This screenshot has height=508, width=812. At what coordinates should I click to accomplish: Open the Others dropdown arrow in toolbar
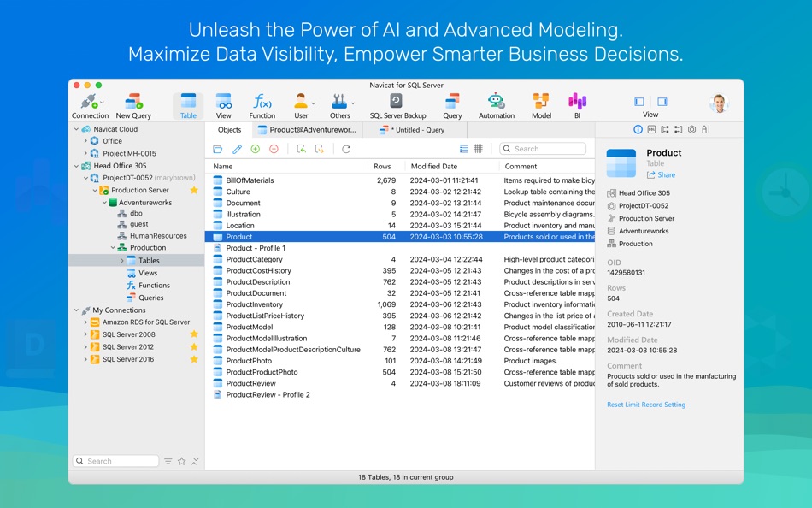click(353, 103)
